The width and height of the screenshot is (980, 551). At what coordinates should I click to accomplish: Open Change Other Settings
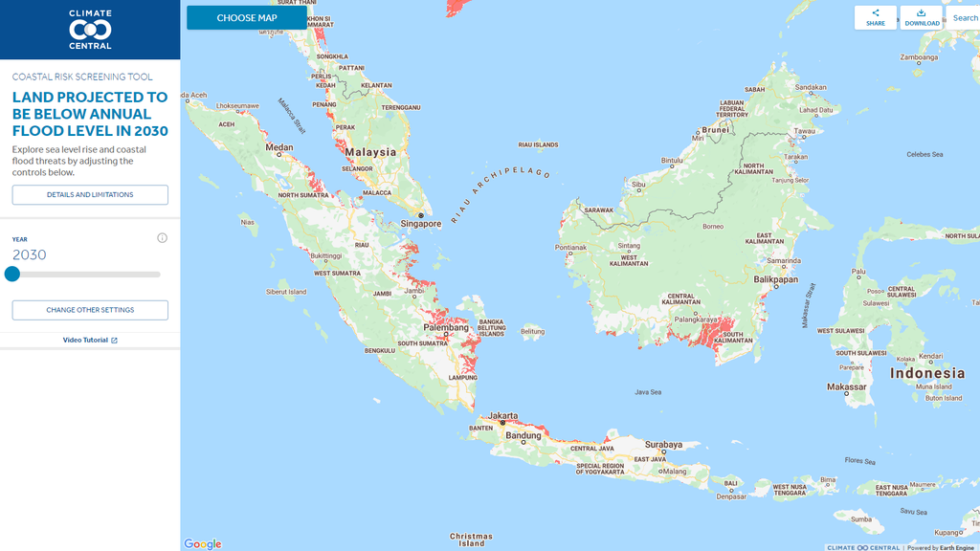[90, 310]
